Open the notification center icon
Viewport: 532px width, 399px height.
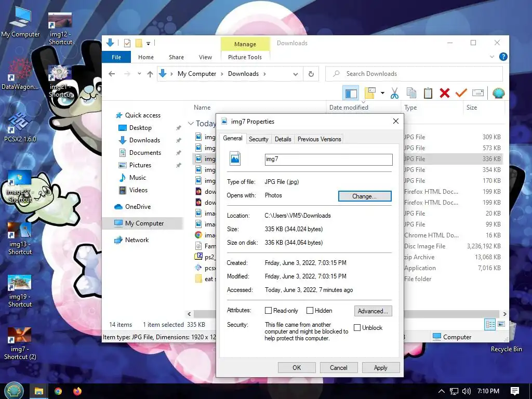[x=515, y=391]
